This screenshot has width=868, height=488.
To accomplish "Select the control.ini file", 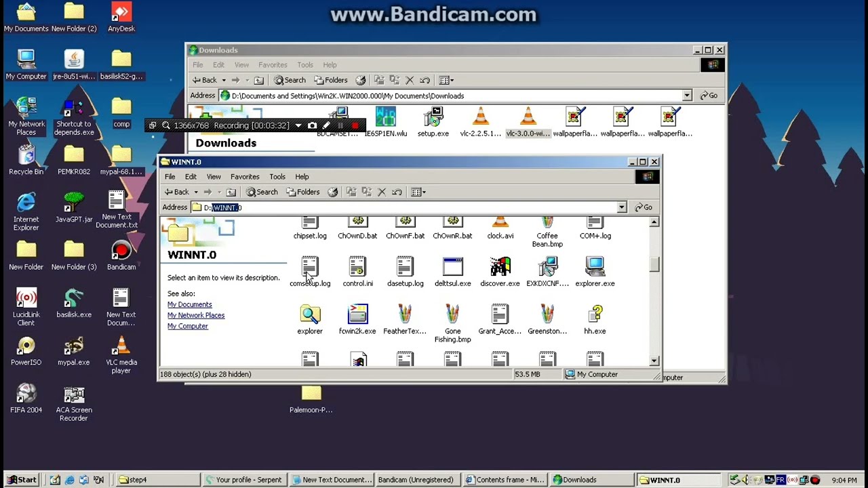I will click(357, 271).
